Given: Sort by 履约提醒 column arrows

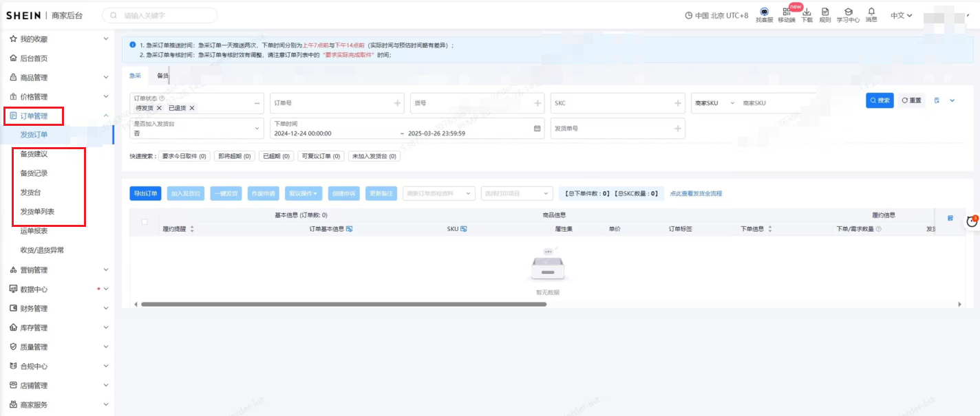Looking at the screenshot, I should [192, 229].
